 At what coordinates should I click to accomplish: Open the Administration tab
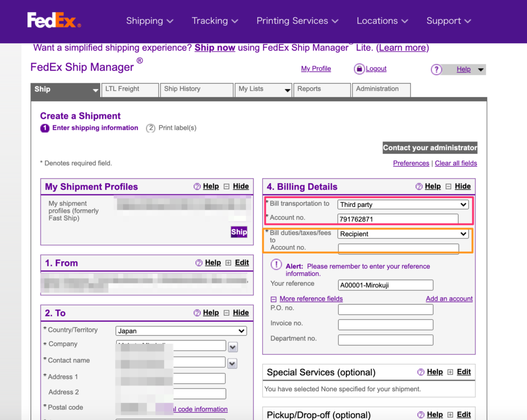click(x=379, y=89)
